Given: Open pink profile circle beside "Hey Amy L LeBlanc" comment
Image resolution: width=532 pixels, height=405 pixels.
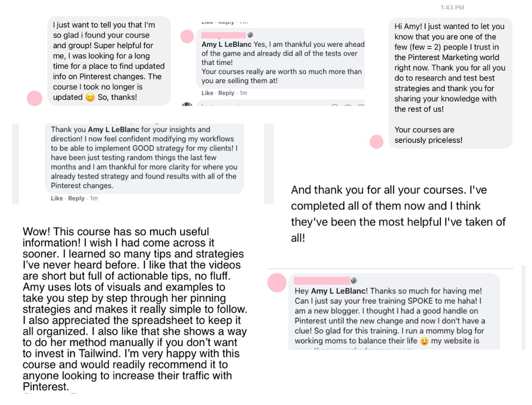Looking at the screenshot, I should pos(277,282).
